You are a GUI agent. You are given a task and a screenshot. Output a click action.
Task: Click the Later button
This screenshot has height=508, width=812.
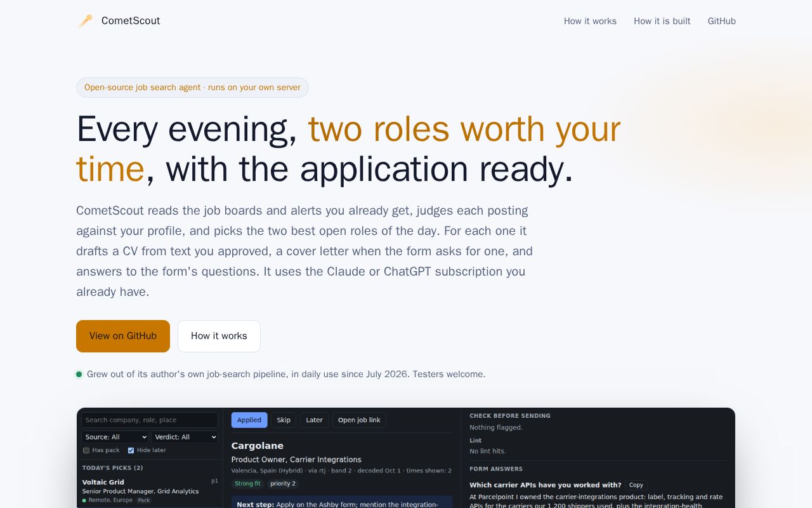click(x=315, y=420)
